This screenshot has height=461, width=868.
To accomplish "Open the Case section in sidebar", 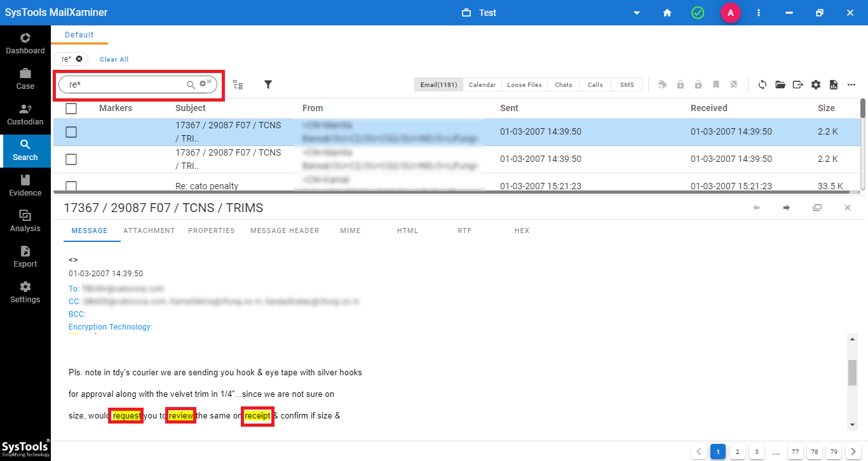I will click(x=25, y=79).
